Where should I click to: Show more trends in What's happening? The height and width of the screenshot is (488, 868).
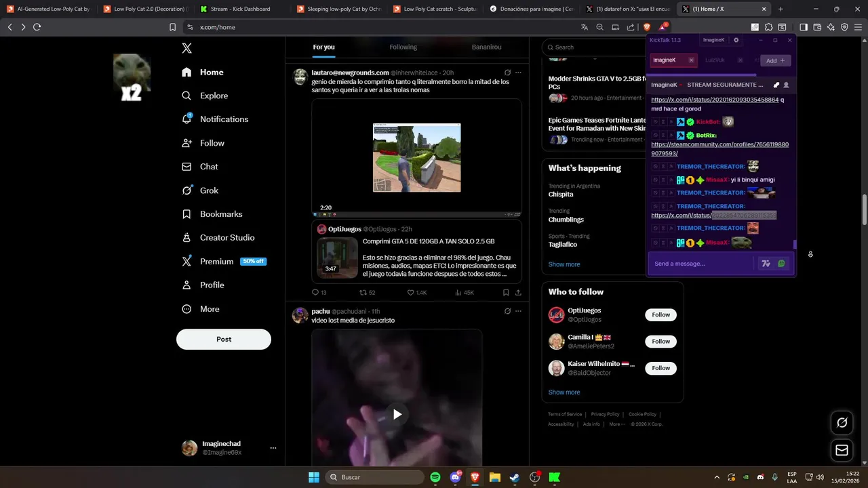tap(564, 264)
